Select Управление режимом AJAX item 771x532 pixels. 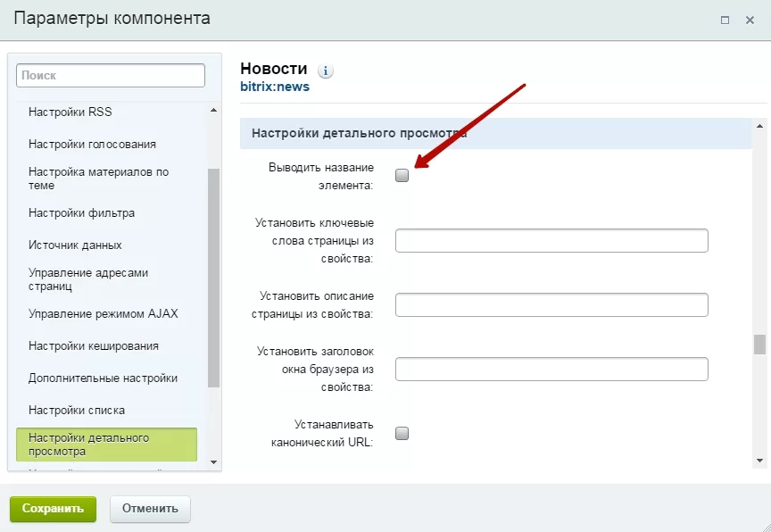tap(104, 313)
